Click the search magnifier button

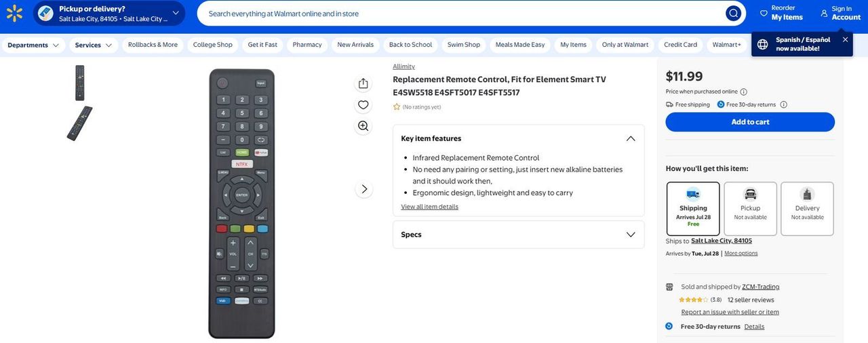click(733, 14)
